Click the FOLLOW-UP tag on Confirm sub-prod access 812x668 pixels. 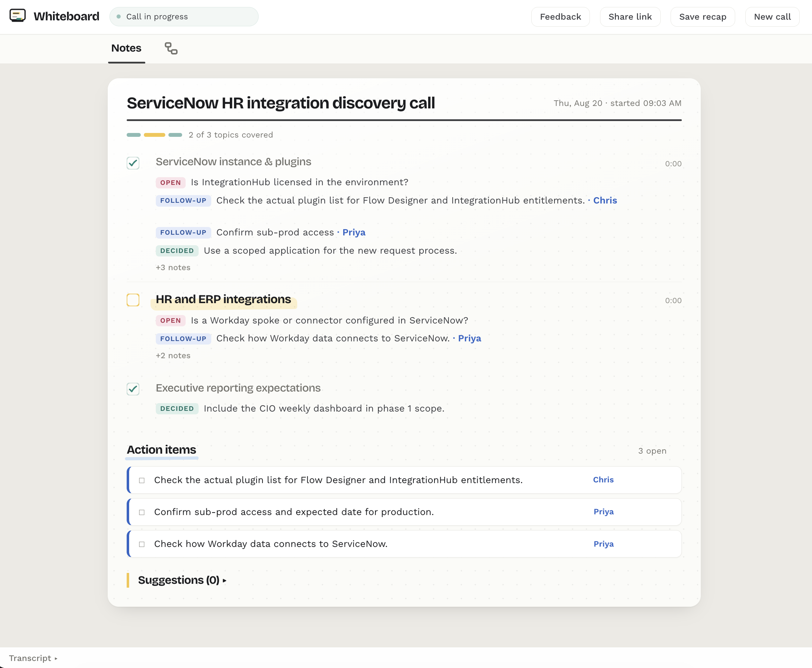(183, 232)
